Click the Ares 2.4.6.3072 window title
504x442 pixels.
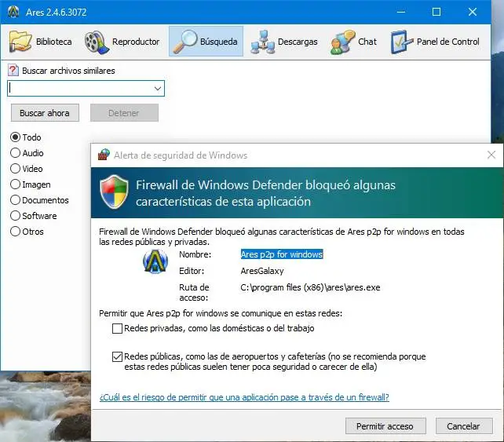[57, 13]
